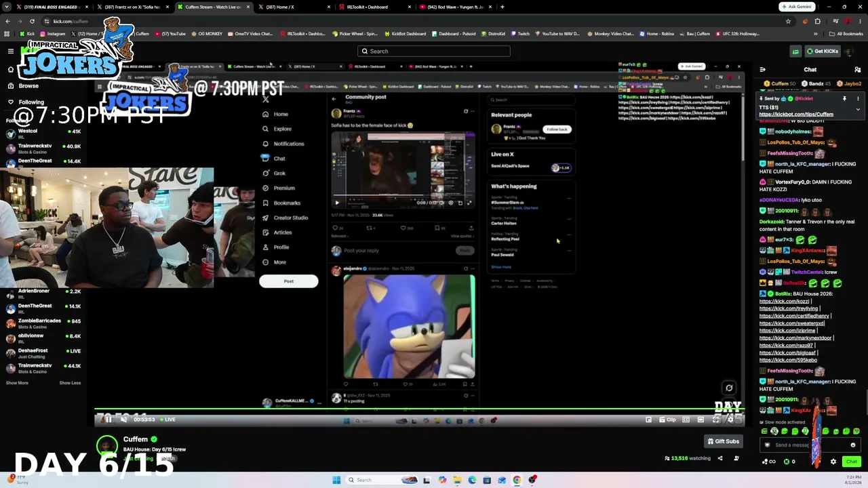Open the kick.com/certifiedhenry chat link
The height and width of the screenshot is (488, 868).
pos(794,316)
